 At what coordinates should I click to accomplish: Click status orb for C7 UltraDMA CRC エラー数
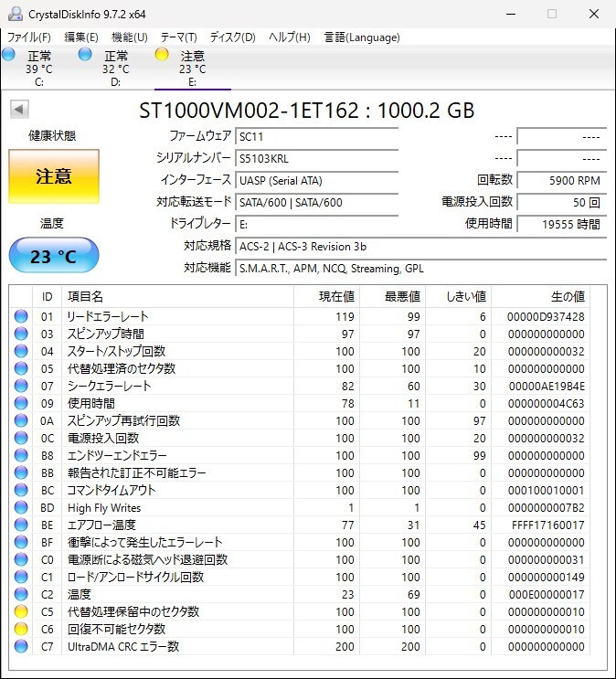(x=21, y=646)
